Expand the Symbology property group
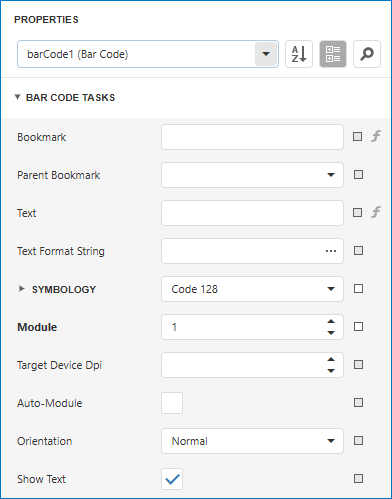The height and width of the screenshot is (499, 392). (x=22, y=289)
